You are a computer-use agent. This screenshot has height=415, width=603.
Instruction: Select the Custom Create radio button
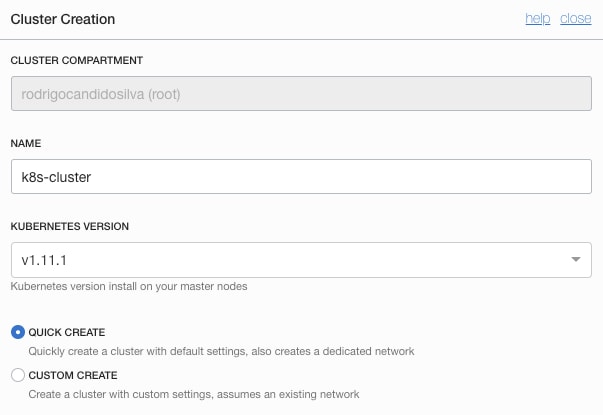click(x=17, y=376)
